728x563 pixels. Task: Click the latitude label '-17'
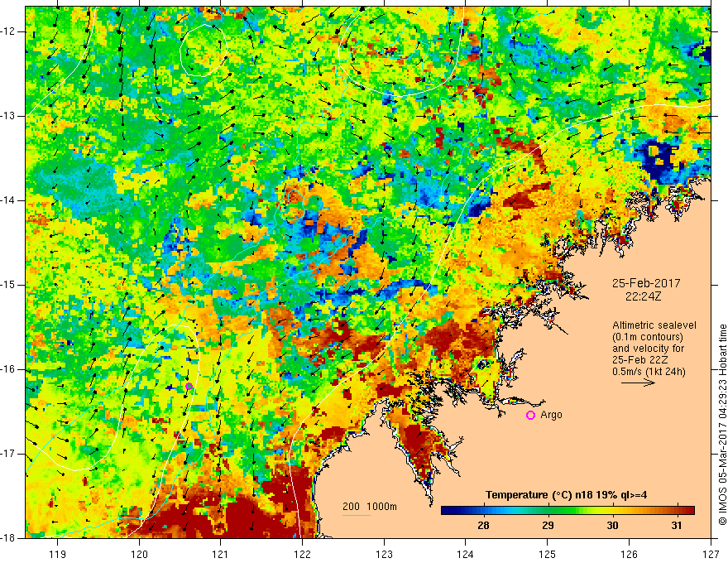pyautogui.click(x=8, y=454)
